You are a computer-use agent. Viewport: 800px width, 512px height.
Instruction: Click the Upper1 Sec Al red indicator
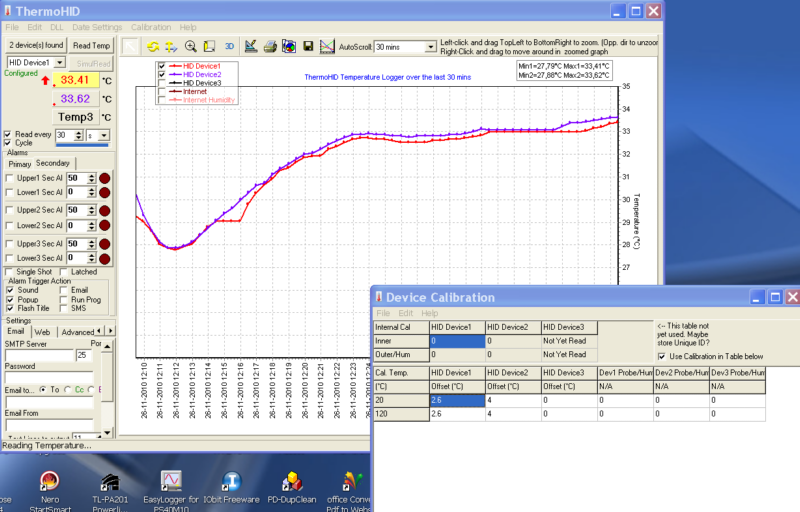point(105,177)
